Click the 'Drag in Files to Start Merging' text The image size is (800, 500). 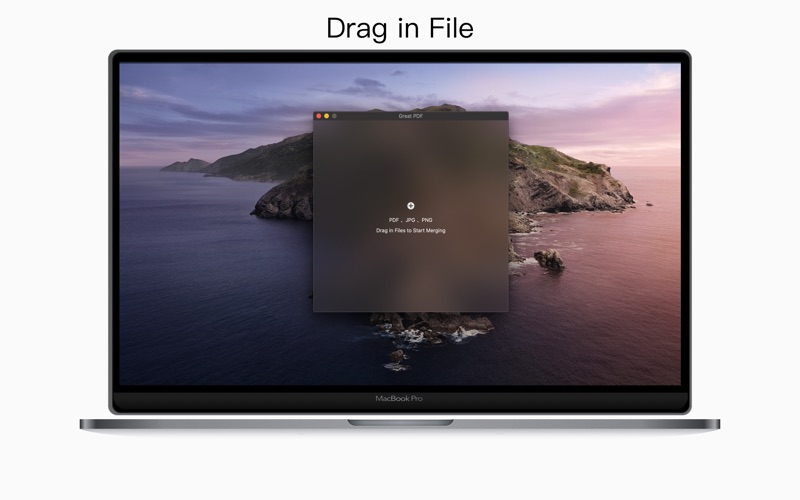pos(411,231)
